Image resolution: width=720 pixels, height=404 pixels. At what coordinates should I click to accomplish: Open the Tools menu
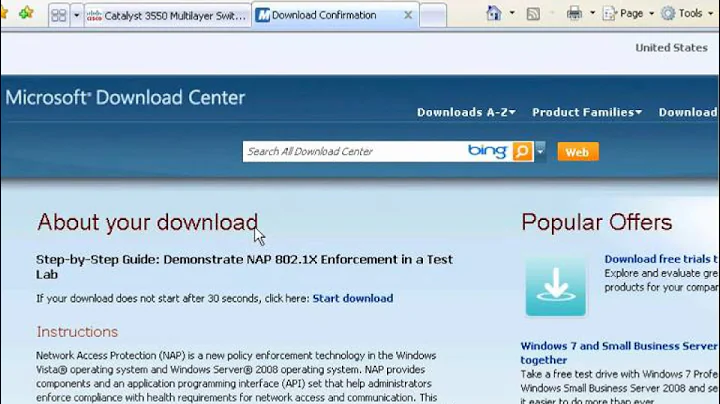(686, 13)
